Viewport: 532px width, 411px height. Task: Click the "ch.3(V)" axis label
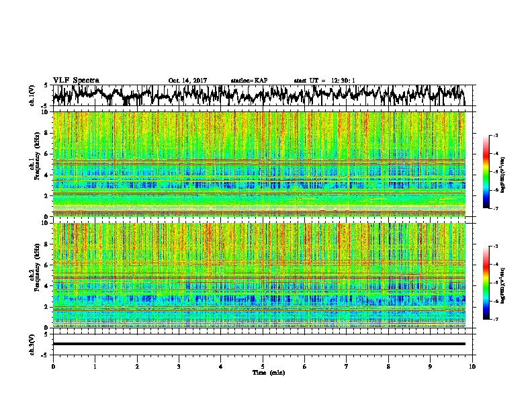point(32,345)
